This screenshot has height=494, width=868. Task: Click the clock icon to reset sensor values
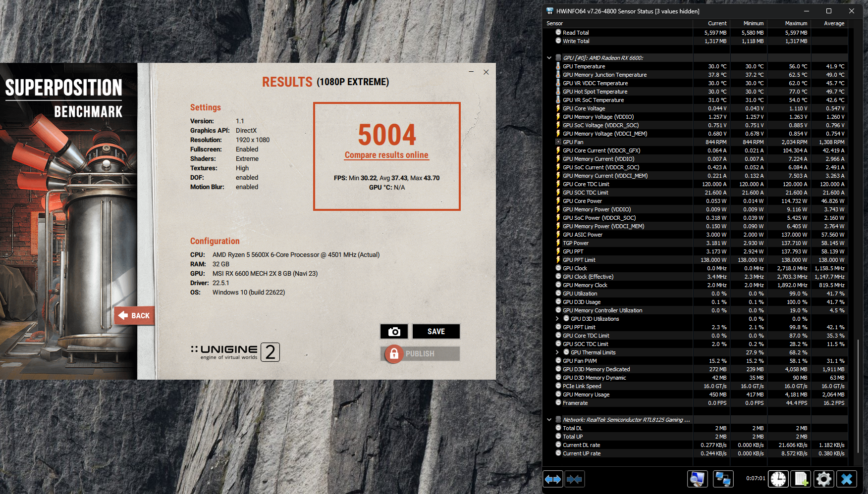tap(778, 479)
